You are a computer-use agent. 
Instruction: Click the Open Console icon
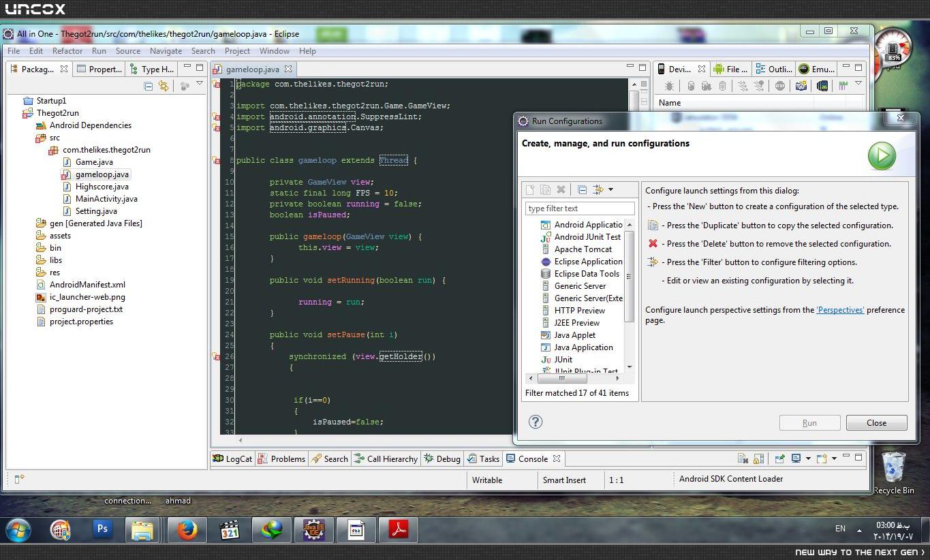pyautogui.click(x=822, y=458)
